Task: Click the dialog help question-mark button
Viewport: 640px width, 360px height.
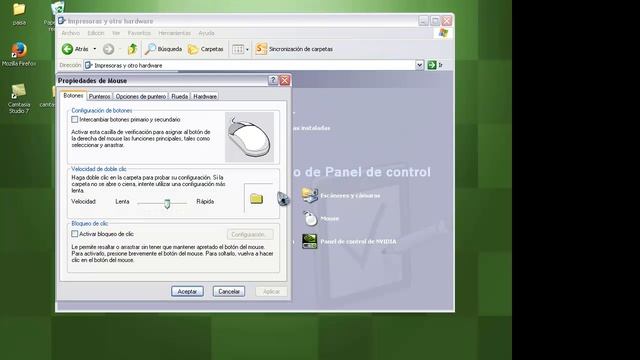Action: [x=273, y=80]
